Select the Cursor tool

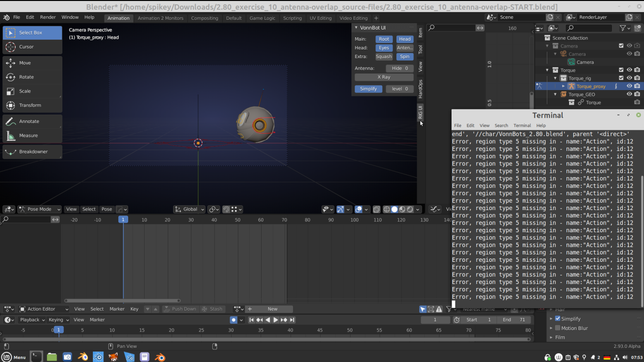32,46
